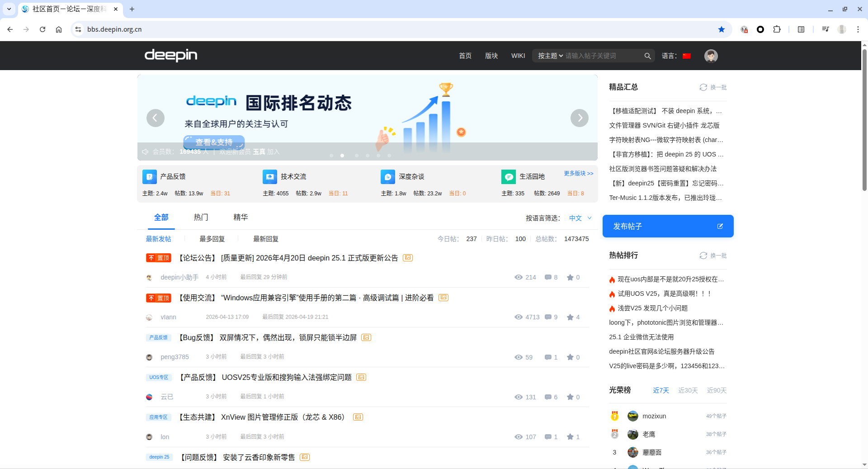
Task: Refresh 精品汇总 with 换一批
Action: tap(713, 87)
